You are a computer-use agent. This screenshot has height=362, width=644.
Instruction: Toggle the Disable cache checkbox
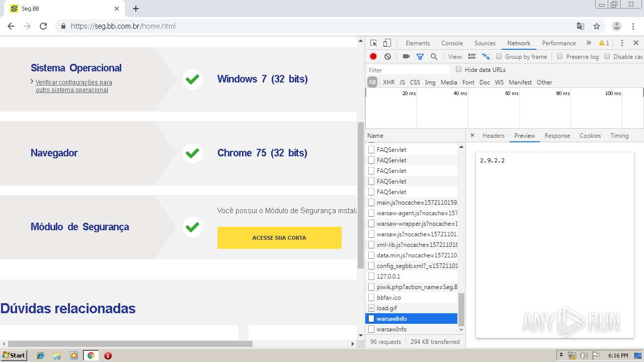click(607, 56)
